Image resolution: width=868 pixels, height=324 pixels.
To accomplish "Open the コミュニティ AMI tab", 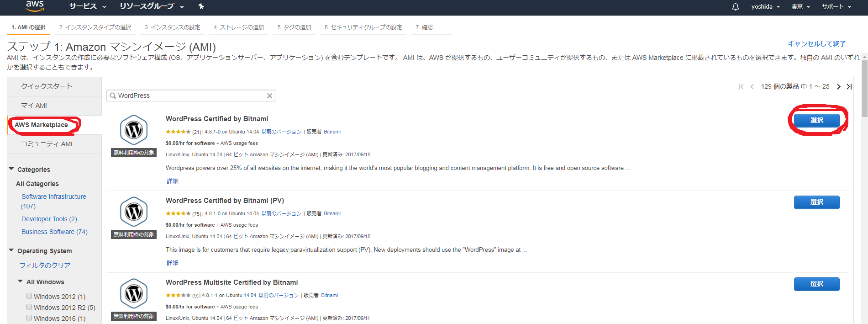I will (x=47, y=144).
